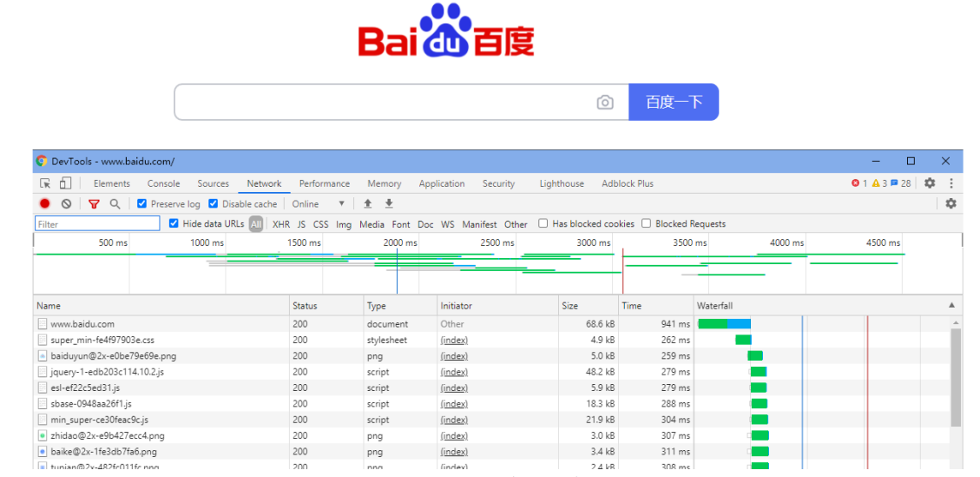The height and width of the screenshot is (477, 980).
Task: Click the (index) initiator link for jquery
Action: (x=454, y=372)
